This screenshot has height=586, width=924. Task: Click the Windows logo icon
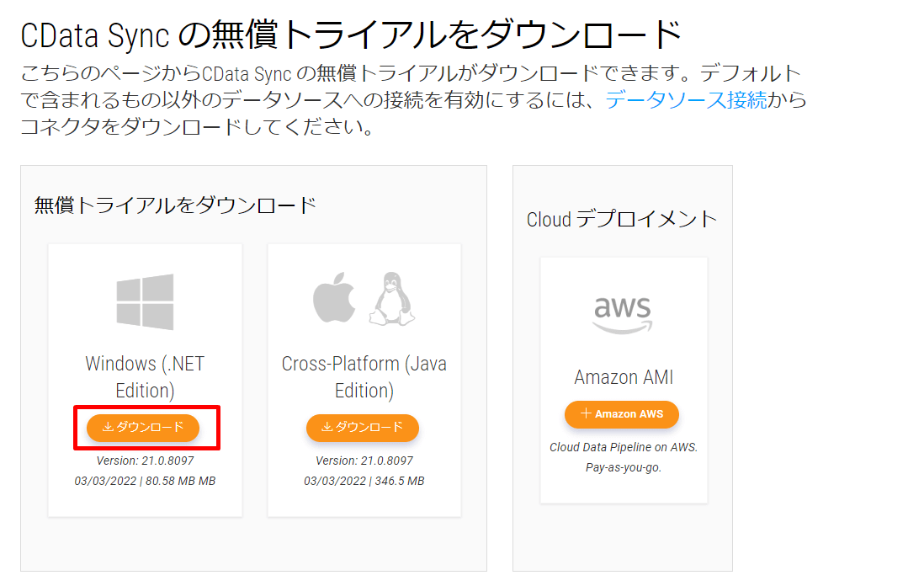pyautogui.click(x=145, y=301)
